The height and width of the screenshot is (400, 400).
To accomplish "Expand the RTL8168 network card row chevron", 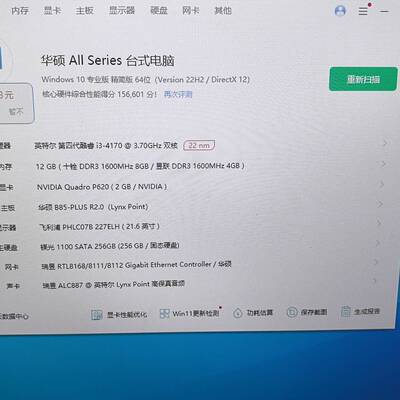I will [376, 262].
